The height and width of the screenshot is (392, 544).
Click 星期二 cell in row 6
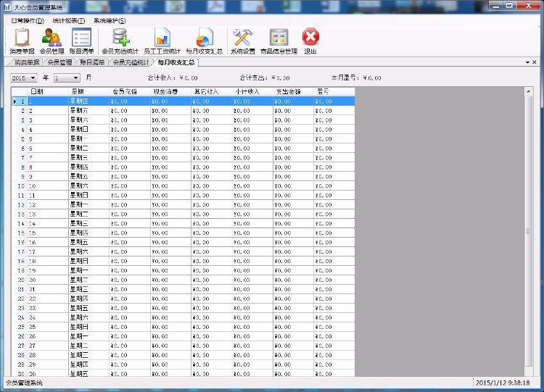coord(89,149)
